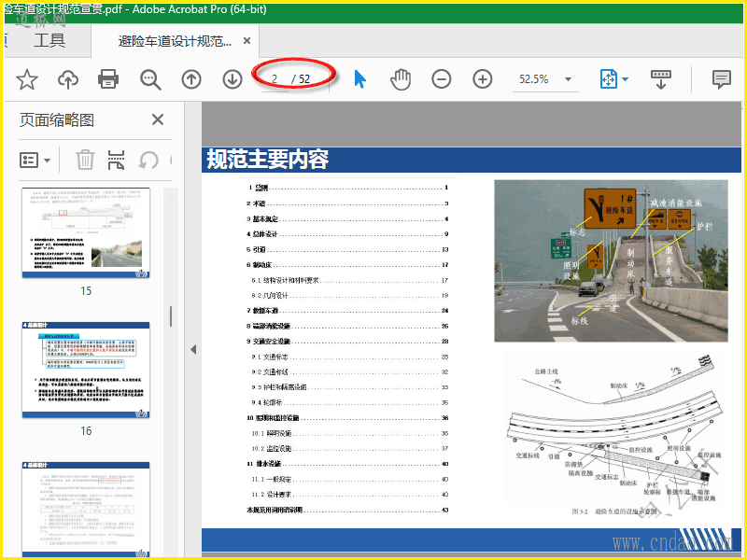Image resolution: width=747 pixels, height=560 pixels.
Task: Click the scrolling mode keyboard icon
Action: pyautogui.click(x=661, y=79)
